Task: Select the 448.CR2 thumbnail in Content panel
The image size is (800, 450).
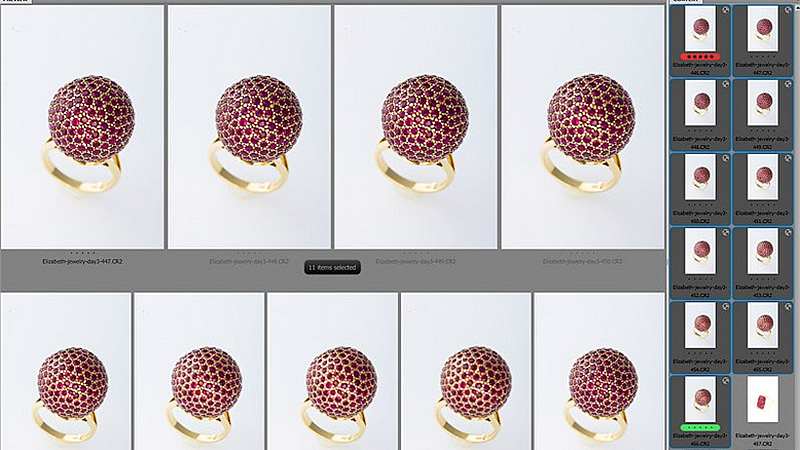Action: point(700,103)
